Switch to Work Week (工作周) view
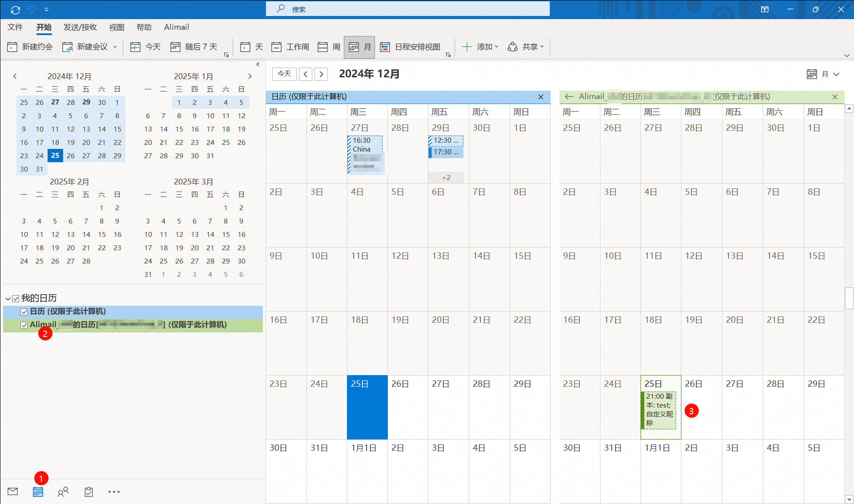The image size is (854, 504). click(290, 47)
